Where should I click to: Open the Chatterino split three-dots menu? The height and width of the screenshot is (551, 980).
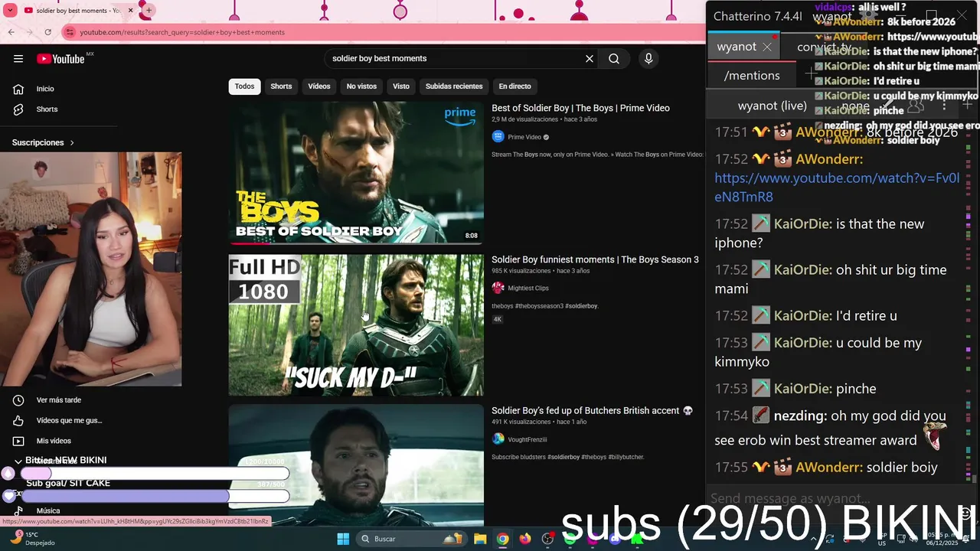(x=944, y=106)
